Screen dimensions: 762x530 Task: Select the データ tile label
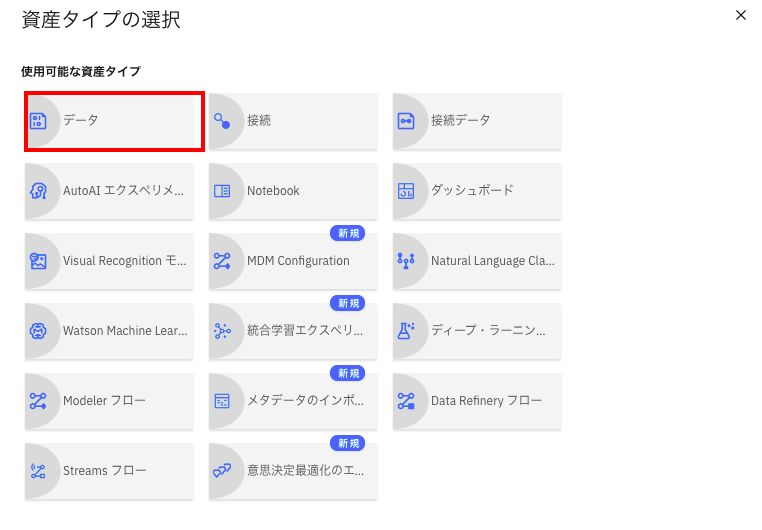point(81,120)
